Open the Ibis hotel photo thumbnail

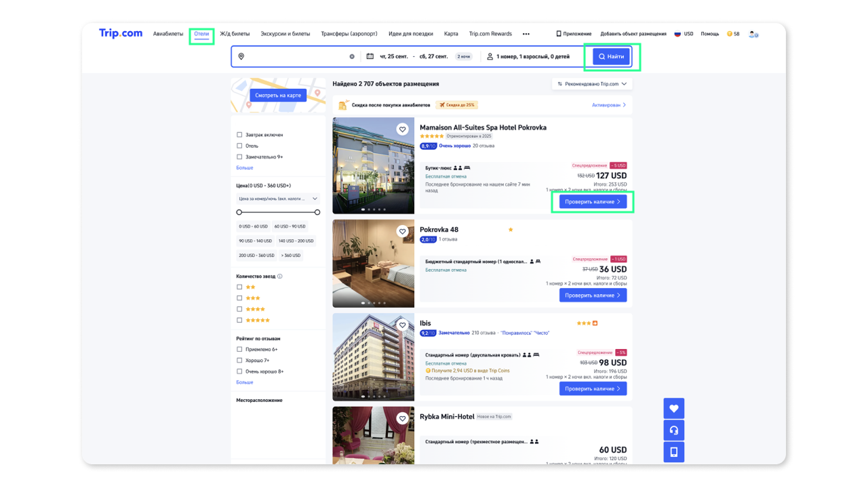click(x=373, y=357)
